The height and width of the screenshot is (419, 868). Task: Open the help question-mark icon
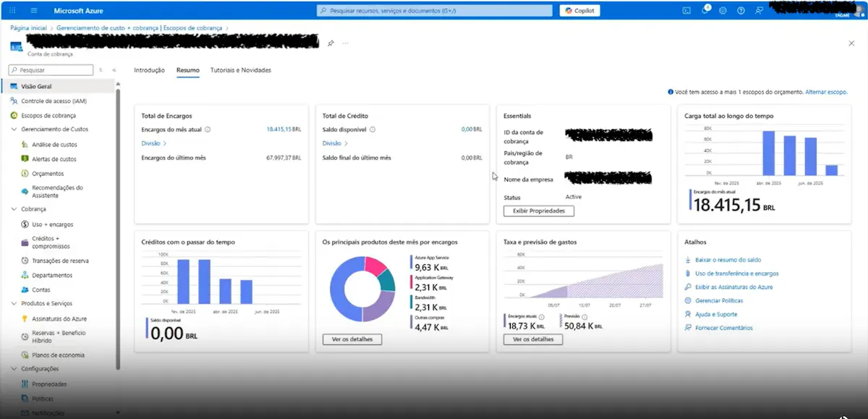point(741,10)
